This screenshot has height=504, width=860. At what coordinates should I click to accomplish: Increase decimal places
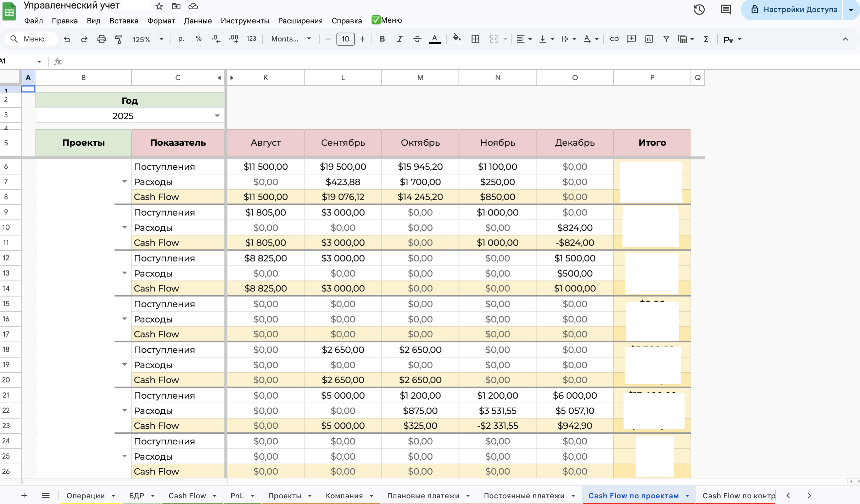(234, 39)
